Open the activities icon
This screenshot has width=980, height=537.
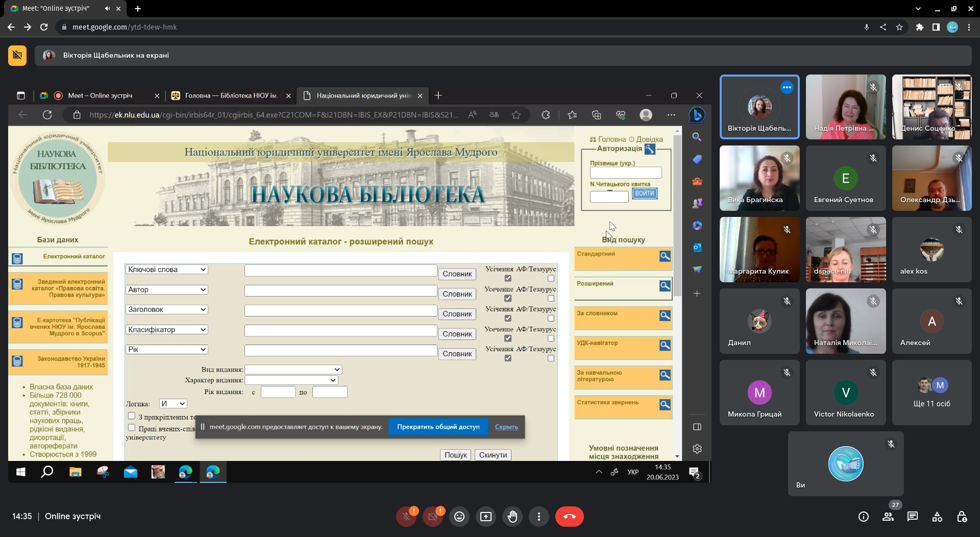pyautogui.click(x=937, y=517)
